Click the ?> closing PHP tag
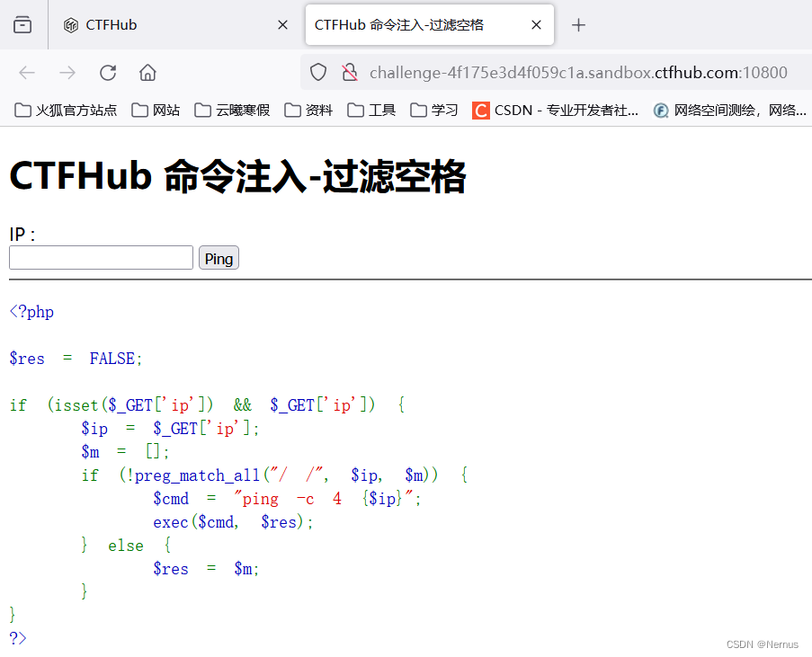 point(18,638)
